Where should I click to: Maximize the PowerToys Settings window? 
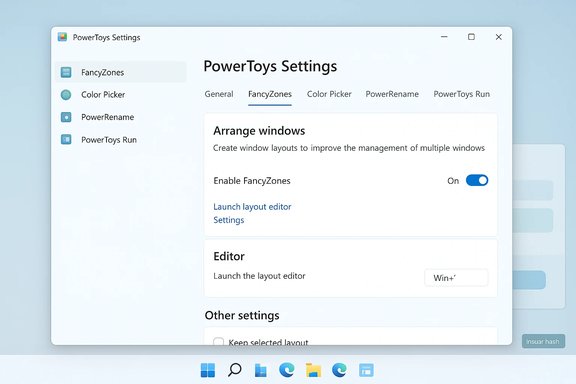click(x=471, y=37)
